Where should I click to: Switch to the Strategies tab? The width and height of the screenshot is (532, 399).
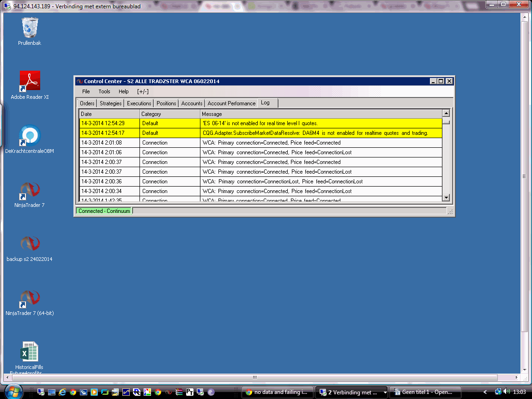(111, 103)
